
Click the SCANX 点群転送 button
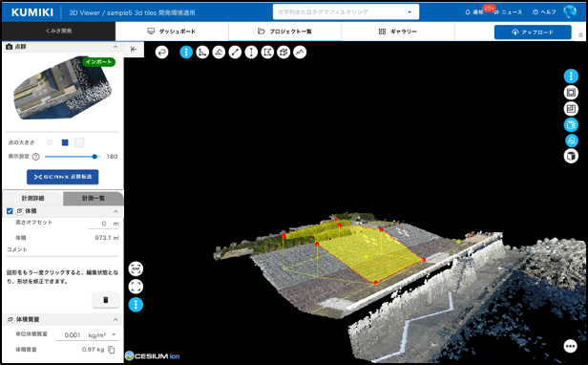point(63,177)
